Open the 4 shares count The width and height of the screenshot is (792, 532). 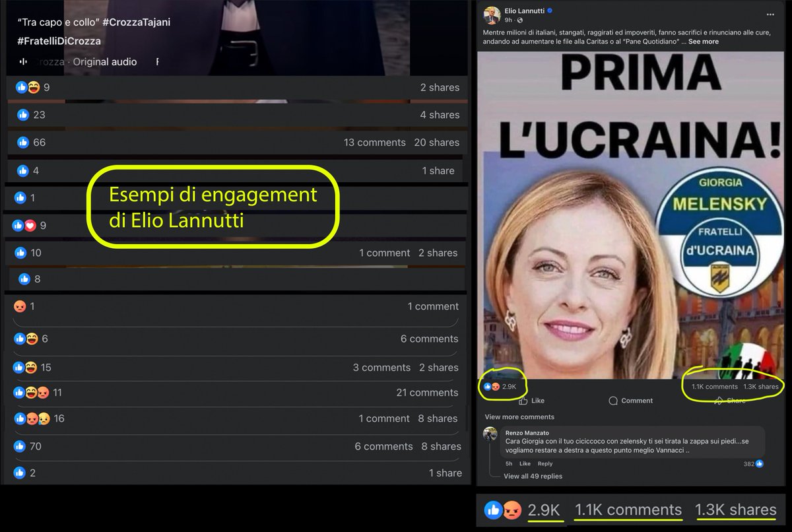[x=440, y=115]
